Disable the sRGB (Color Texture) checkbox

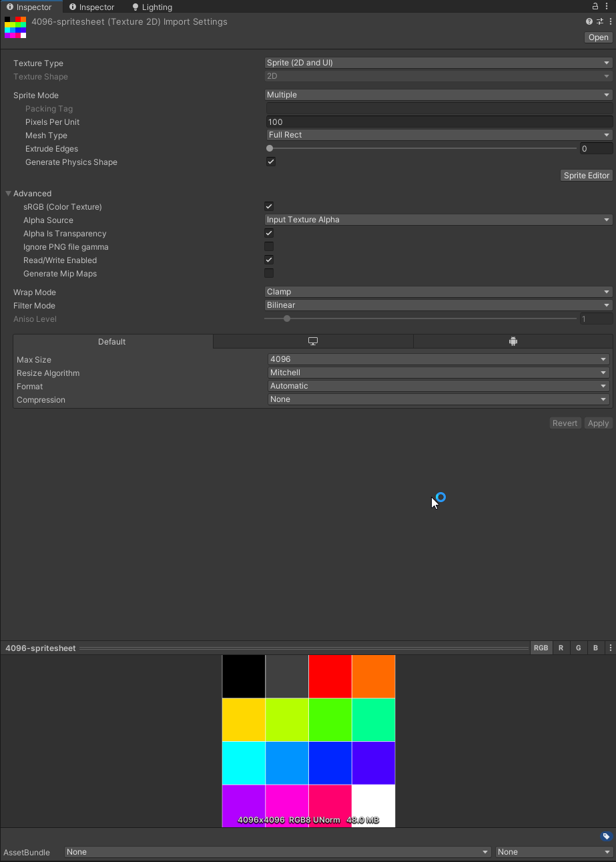268,206
